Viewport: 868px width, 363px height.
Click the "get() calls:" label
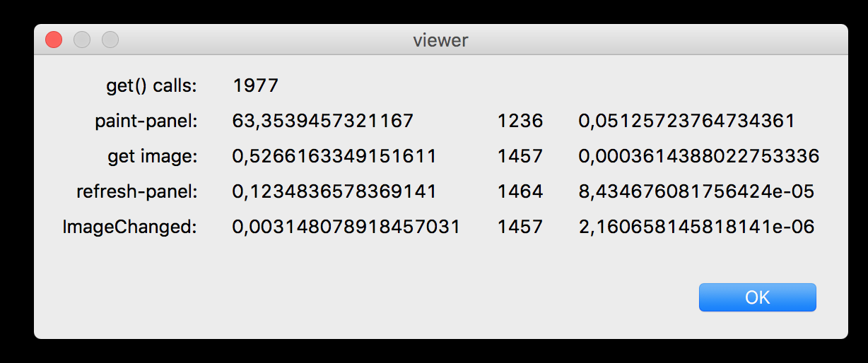151,86
